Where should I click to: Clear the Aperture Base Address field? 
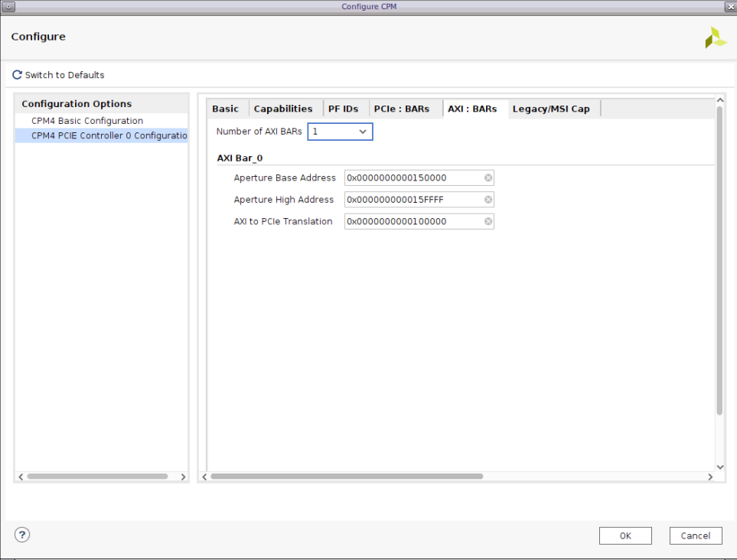(488, 177)
